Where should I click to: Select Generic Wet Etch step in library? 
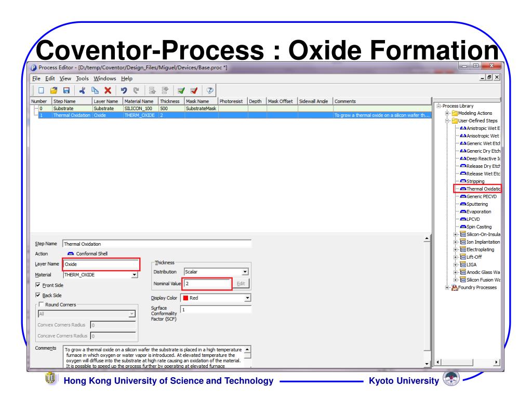[x=480, y=143]
